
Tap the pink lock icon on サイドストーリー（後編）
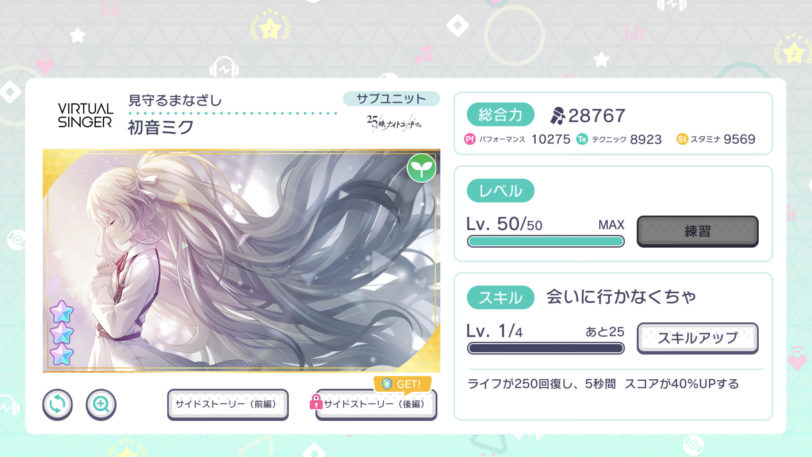click(x=315, y=402)
